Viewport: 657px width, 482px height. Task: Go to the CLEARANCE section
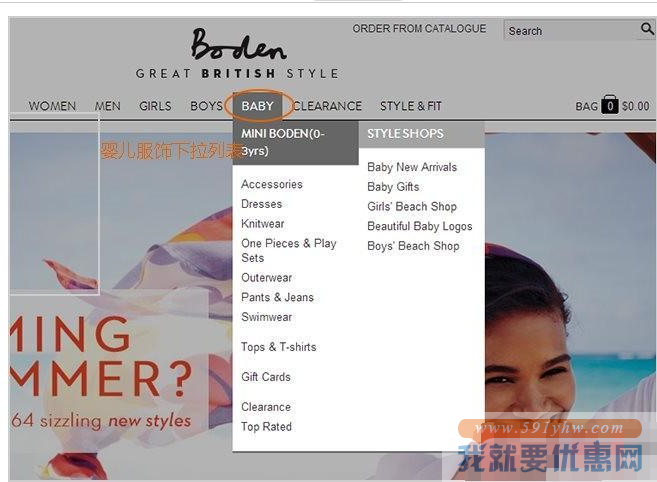[x=328, y=106]
